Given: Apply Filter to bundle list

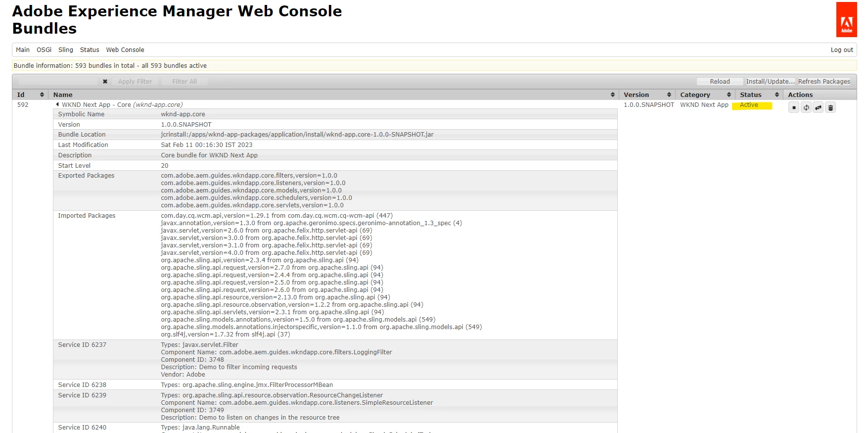Looking at the screenshot, I should click(135, 82).
